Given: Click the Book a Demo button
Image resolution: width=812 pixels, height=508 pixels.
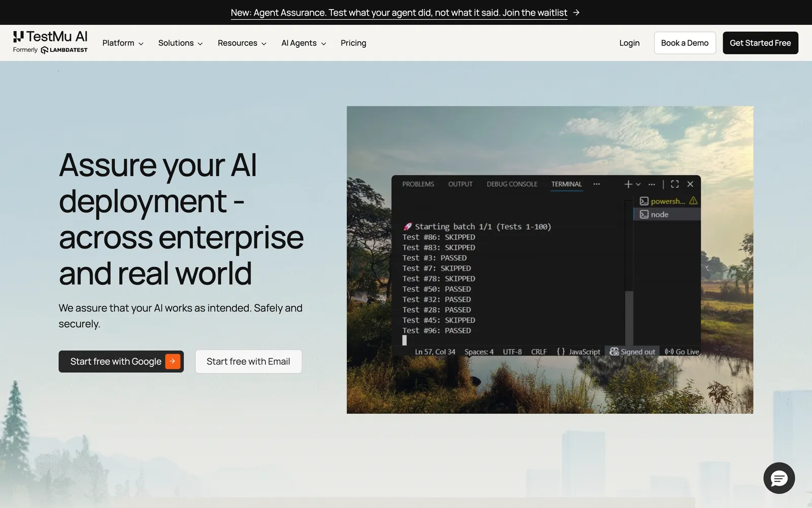Looking at the screenshot, I should click(x=685, y=43).
